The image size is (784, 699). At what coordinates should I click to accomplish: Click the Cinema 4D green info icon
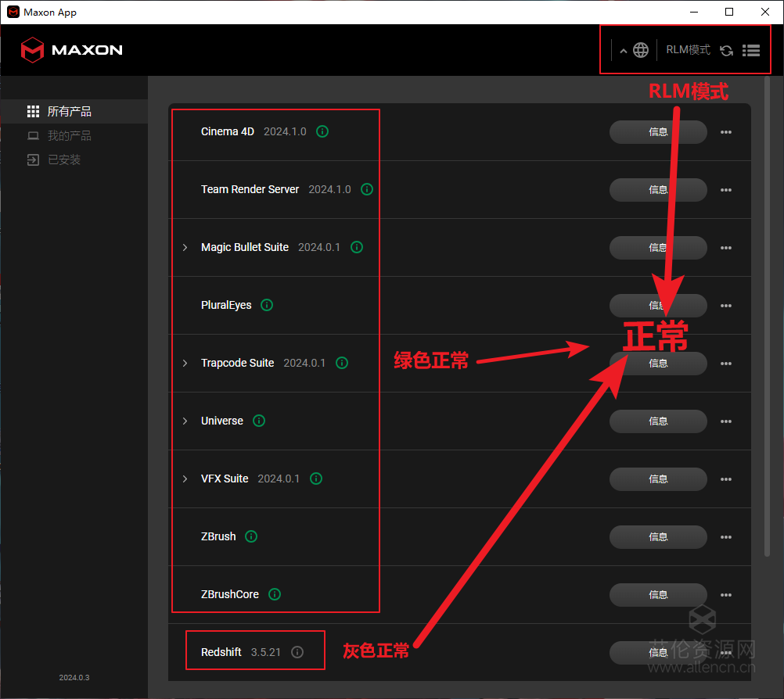tap(322, 131)
